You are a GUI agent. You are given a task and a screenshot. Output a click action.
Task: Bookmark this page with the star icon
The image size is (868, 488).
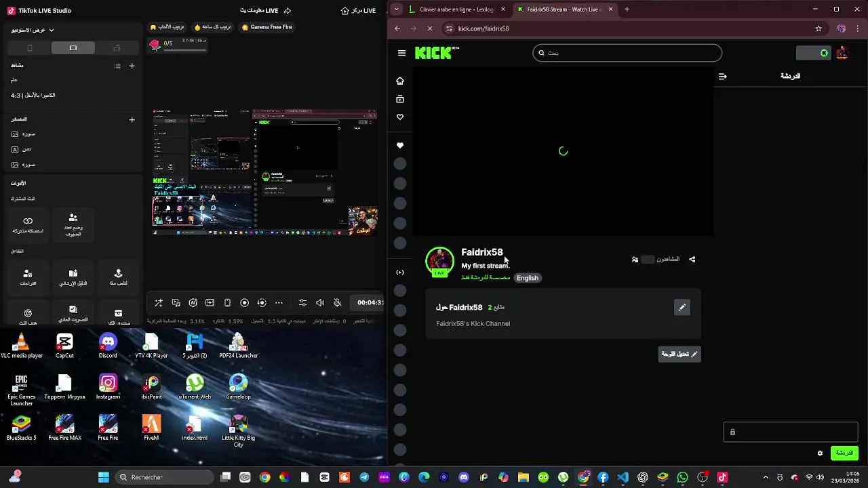[x=818, y=28]
